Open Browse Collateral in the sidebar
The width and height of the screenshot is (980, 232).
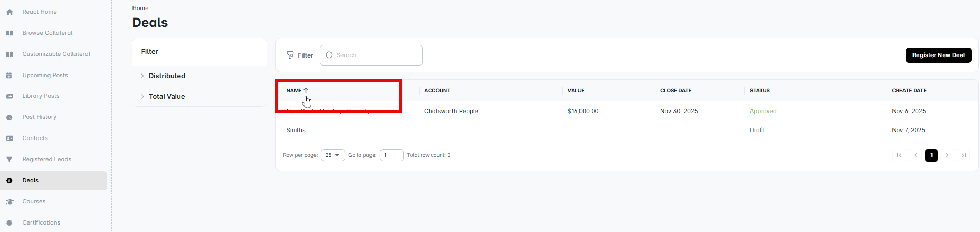point(47,33)
